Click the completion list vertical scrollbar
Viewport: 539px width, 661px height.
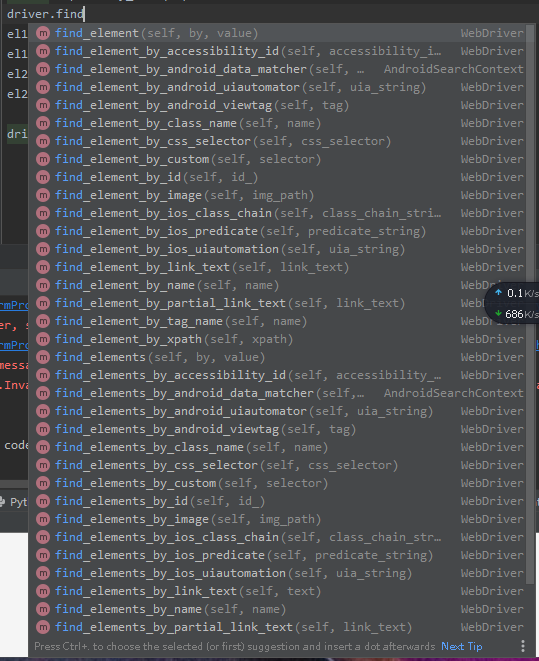click(x=530, y=304)
